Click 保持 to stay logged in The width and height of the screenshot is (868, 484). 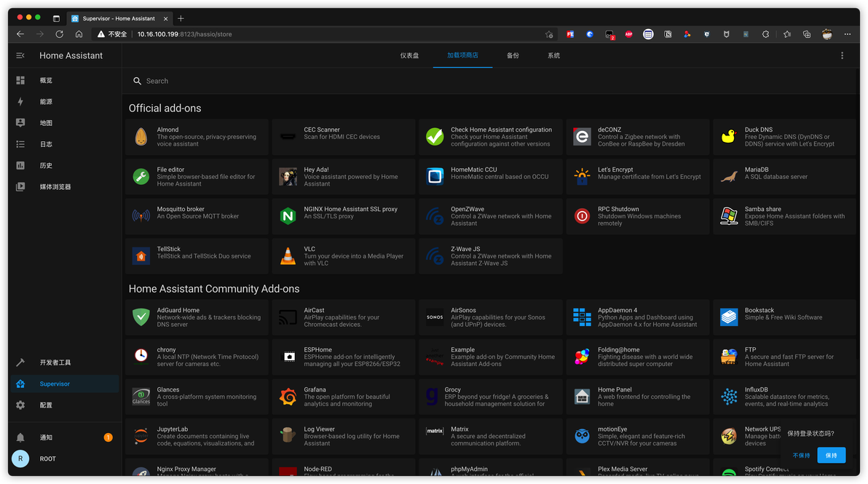(832, 455)
